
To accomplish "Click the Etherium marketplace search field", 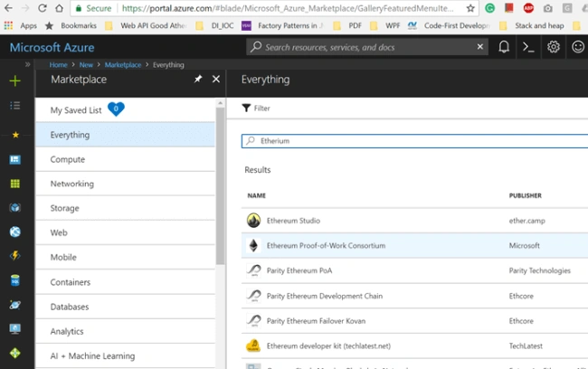I will coord(414,141).
